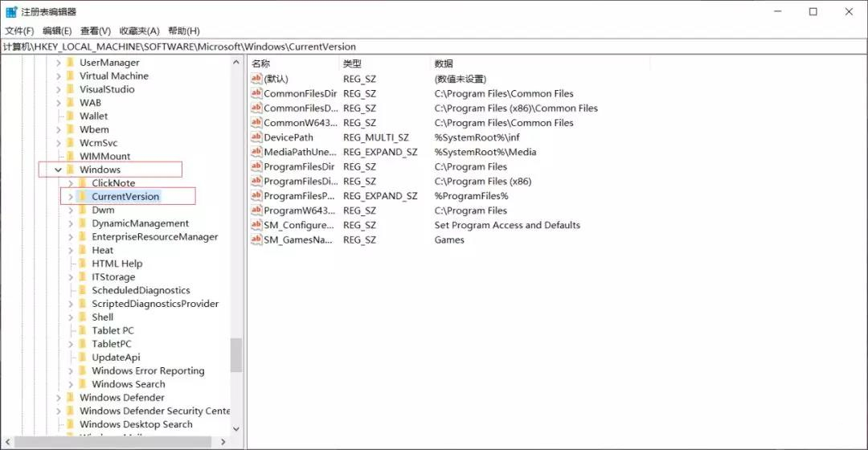Image resolution: width=868 pixels, height=450 pixels.
Task: Select the Windows Search key
Action: 129,383
